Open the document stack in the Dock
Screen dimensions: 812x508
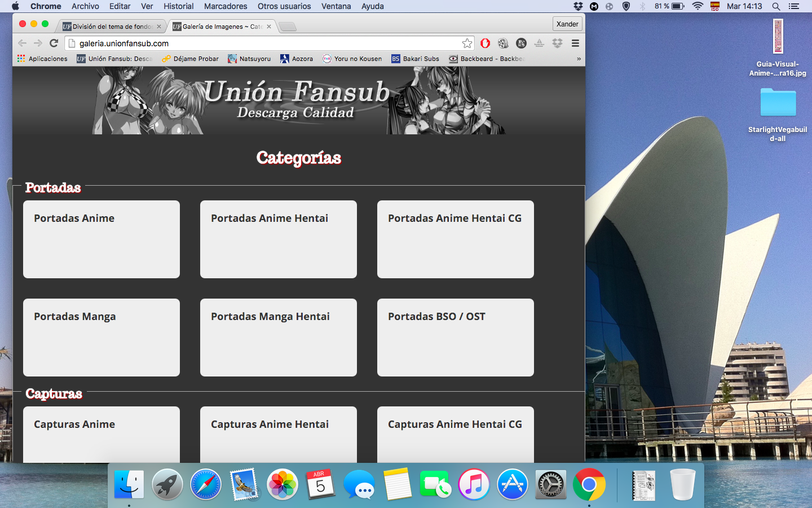(x=643, y=485)
